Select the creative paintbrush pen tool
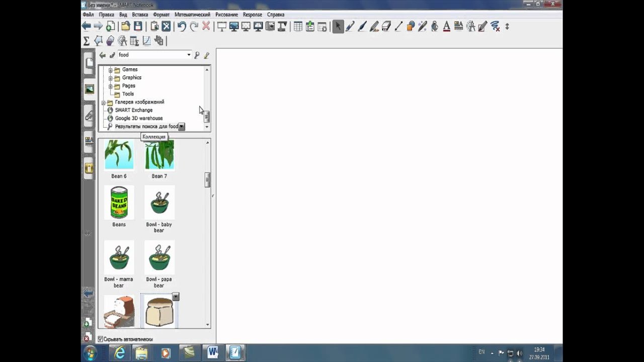The image size is (644, 362). [x=362, y=27]
